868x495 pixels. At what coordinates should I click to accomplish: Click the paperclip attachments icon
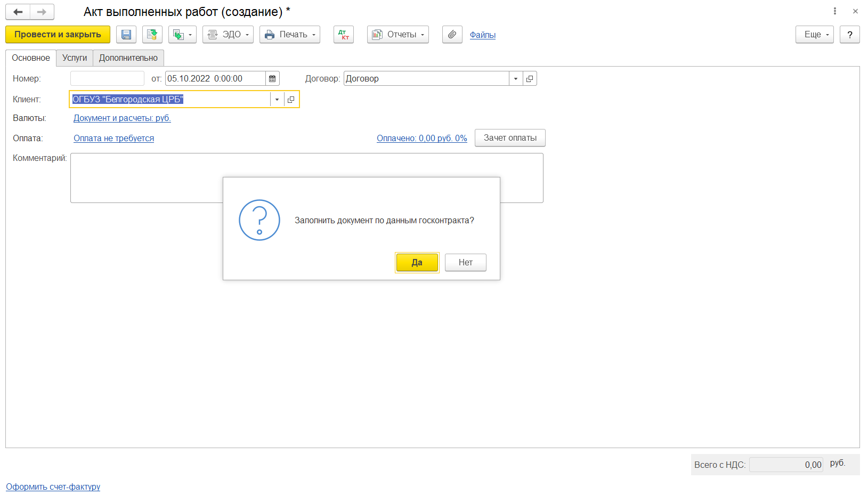(452, 35)
